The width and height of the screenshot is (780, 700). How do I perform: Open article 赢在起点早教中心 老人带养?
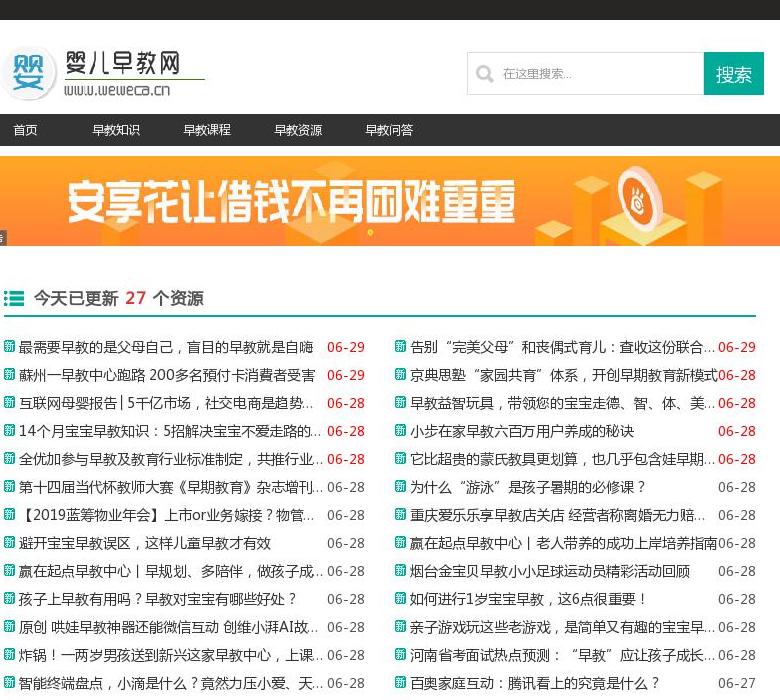pos(564,543)
